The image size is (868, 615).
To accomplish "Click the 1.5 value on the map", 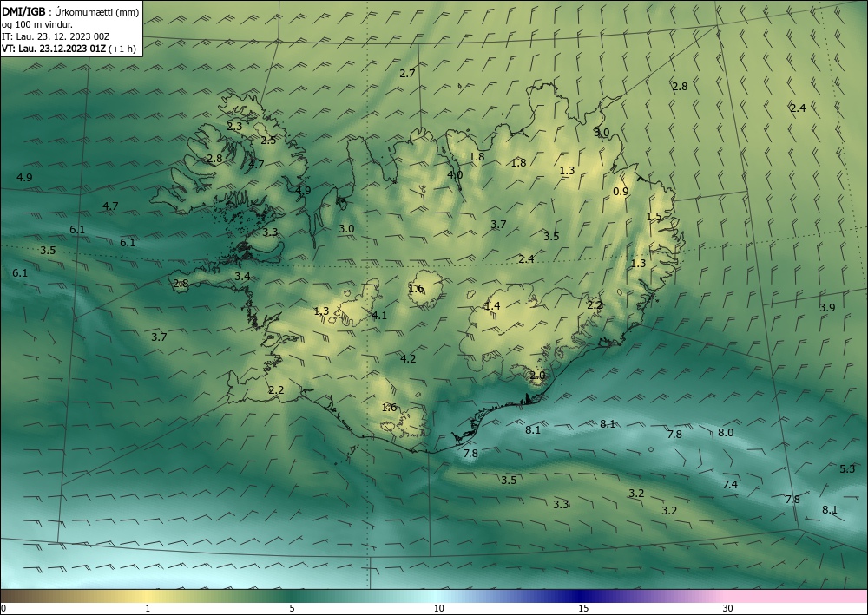I will (x=654, y=216).
